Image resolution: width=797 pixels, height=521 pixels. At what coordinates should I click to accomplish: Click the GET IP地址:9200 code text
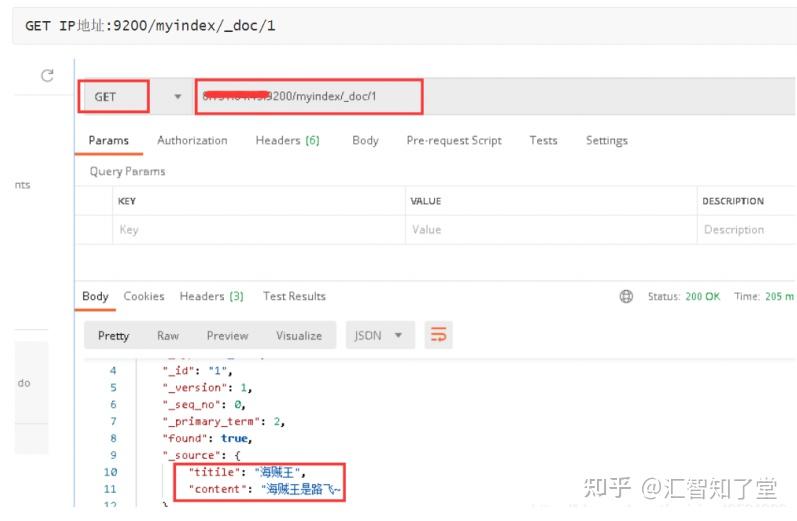(x=150, y=25)
